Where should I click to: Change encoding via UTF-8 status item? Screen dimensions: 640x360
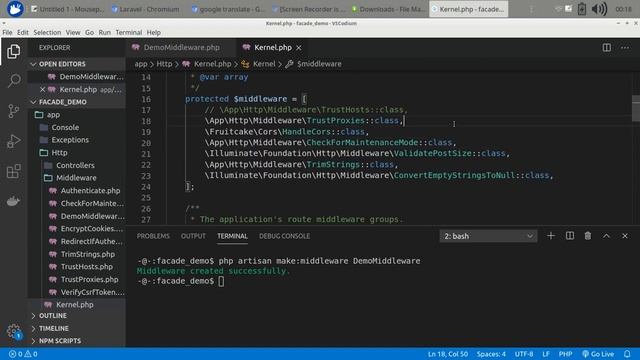[x=524, y=354]
